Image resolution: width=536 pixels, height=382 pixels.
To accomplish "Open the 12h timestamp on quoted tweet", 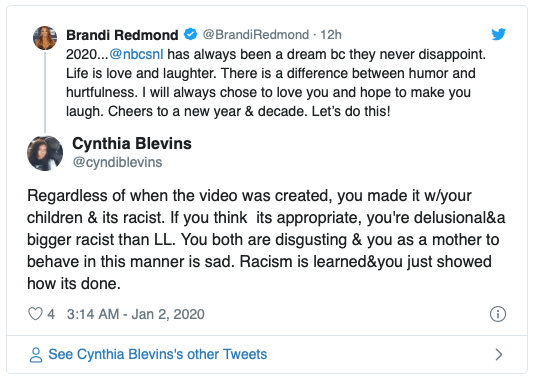I will [x=331, y=35].
